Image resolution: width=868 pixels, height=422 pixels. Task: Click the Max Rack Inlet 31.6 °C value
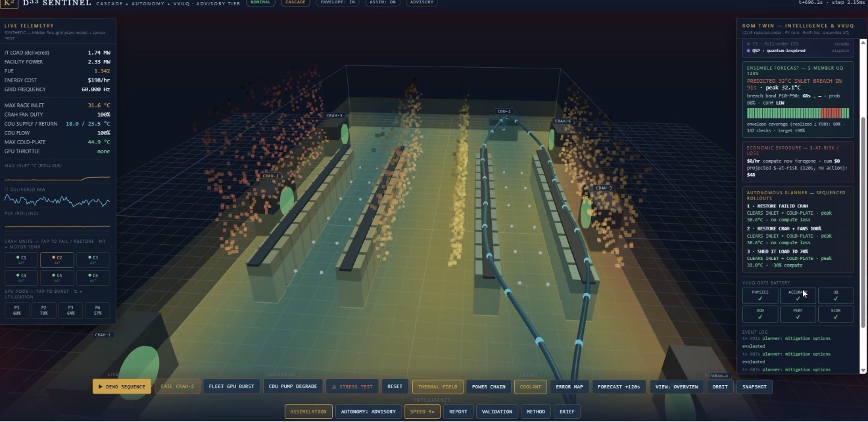point(99,105)
